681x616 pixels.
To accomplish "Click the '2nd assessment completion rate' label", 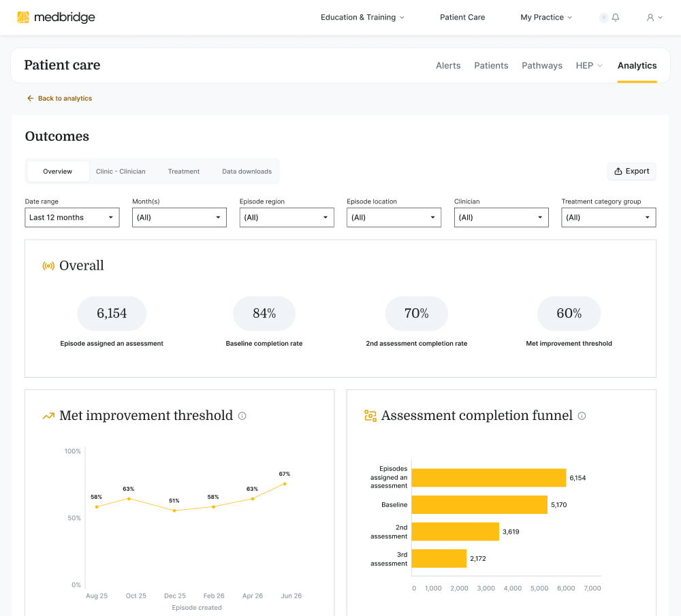I will 417,343.
